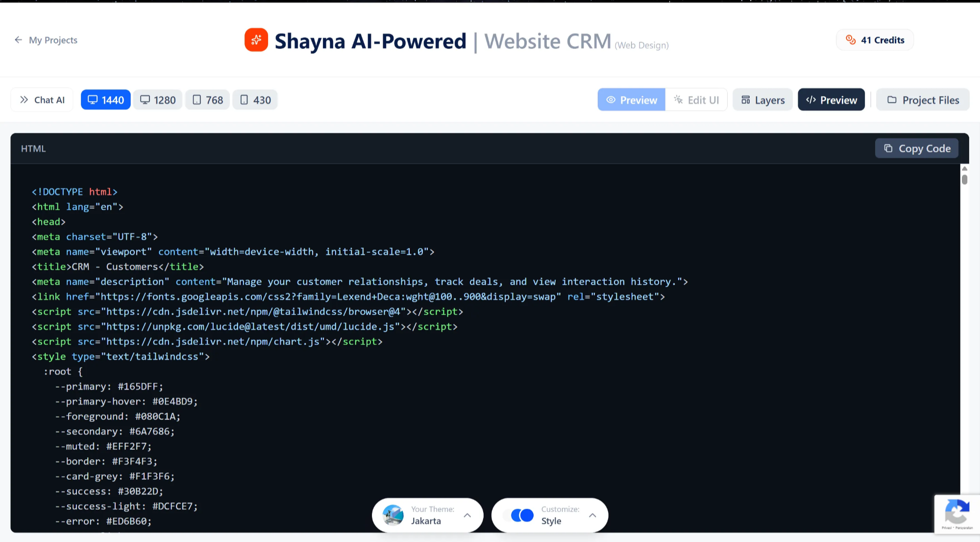
Task: Switch to the Preview tab
Action: [631, 99]
